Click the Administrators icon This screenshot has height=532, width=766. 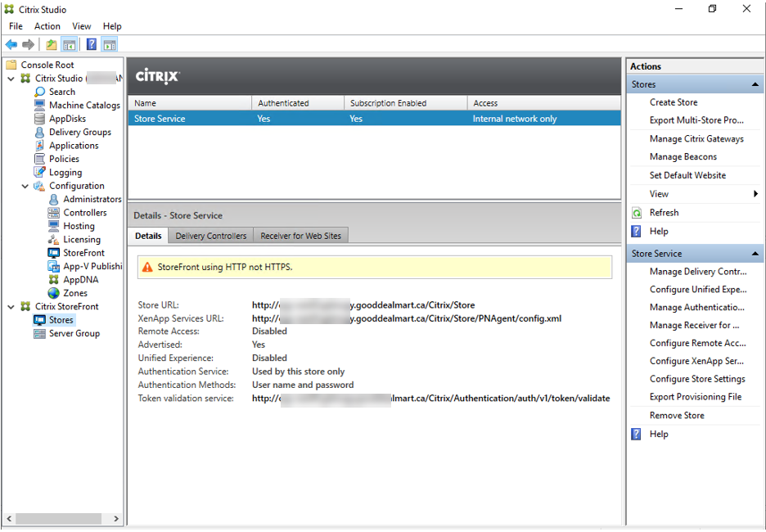pos(54,200)
